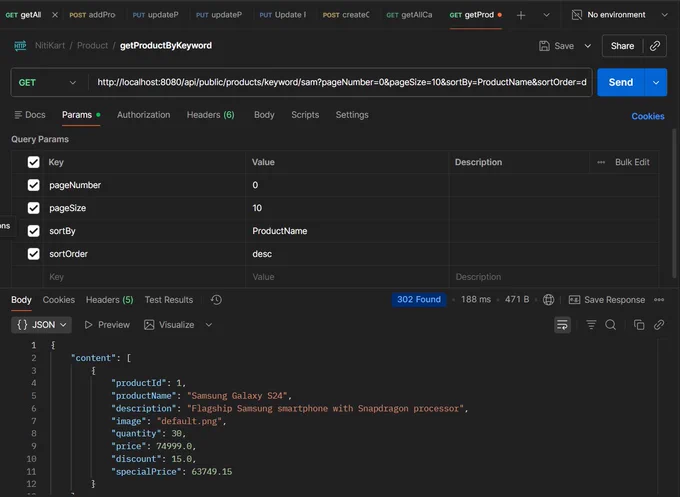This screenshot has width=680, height=497.
Task: Select the POST createC tab
Action: point(346,15)
